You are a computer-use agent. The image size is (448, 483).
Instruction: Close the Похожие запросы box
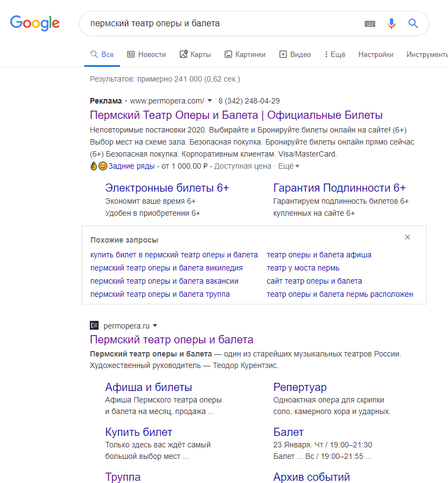coord(407,237)
